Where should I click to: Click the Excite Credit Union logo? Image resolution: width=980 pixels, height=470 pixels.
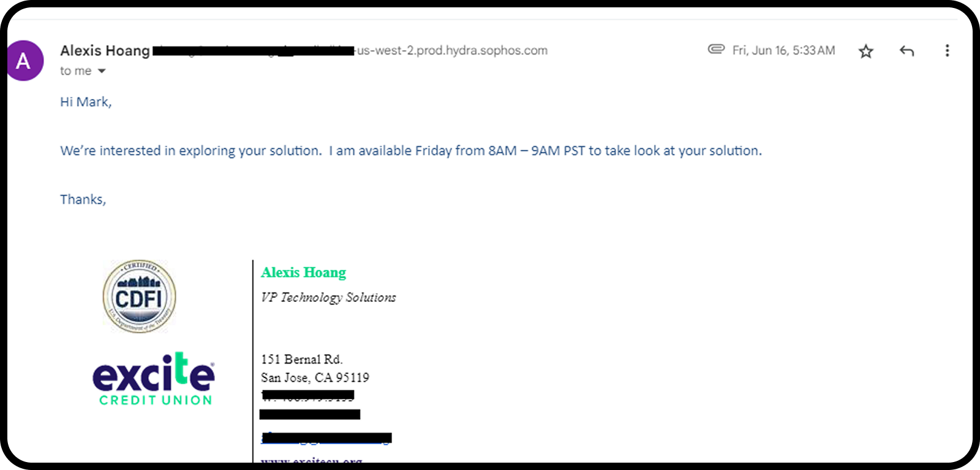[x=154, y=379]
